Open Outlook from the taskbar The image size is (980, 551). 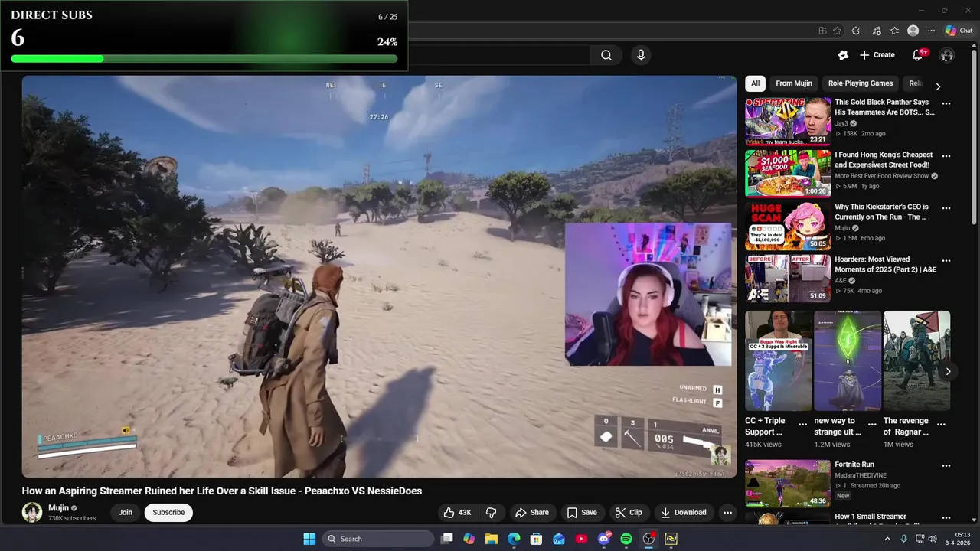click(x=559, y=539)
